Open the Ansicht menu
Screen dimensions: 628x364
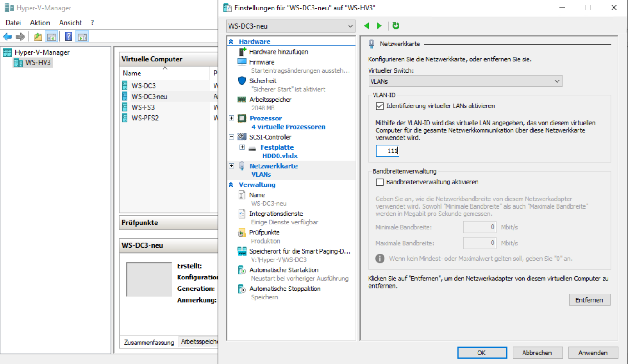(70, 22)
